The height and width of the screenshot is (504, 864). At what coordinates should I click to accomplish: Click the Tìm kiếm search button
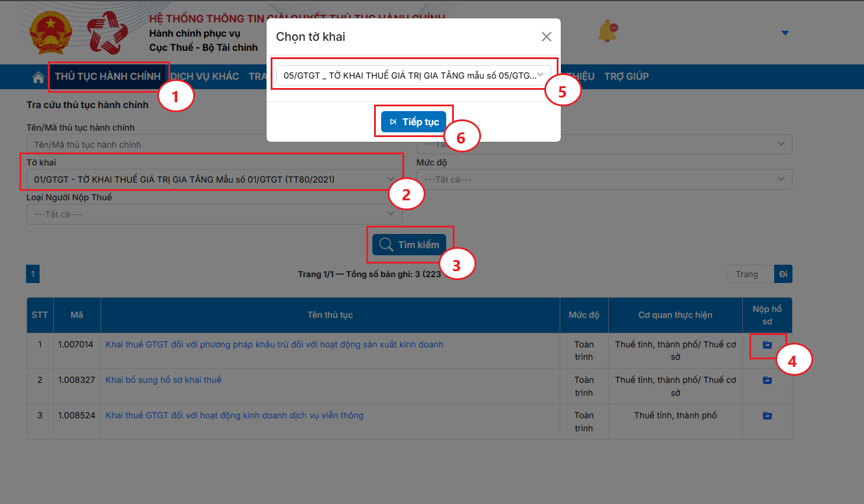point(410,245)
